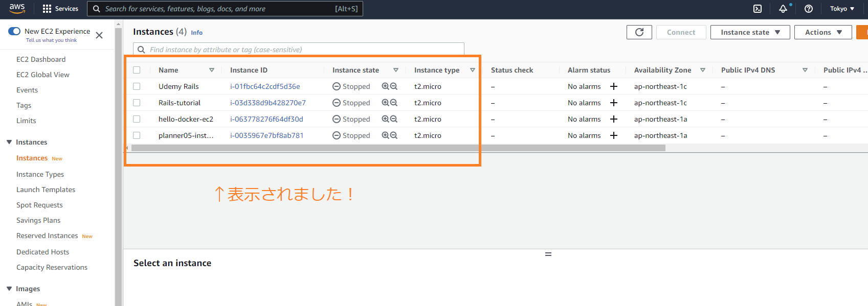Open the Info link beside Instances
868x306 pixels.
(x=196, y=33)
